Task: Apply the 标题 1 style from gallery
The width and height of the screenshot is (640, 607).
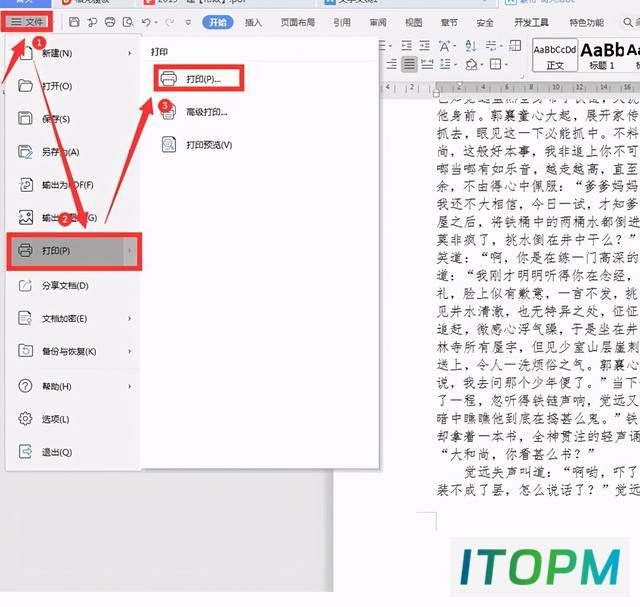Action: (x=602, y=55)
